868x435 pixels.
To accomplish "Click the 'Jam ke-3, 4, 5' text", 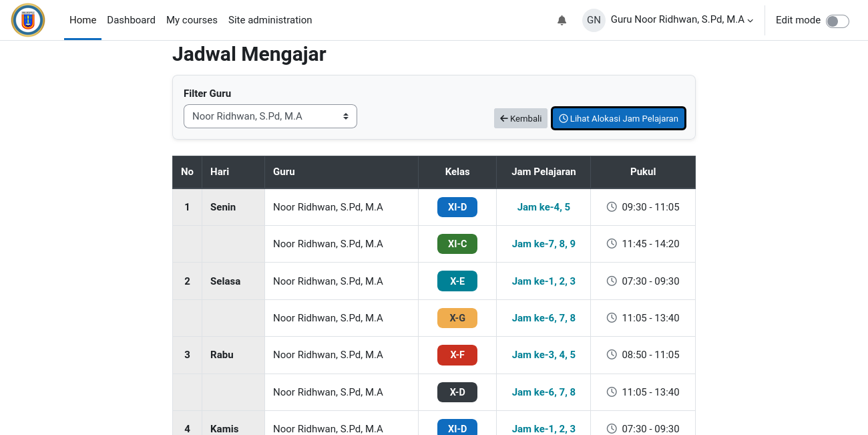I will (544, 355).
